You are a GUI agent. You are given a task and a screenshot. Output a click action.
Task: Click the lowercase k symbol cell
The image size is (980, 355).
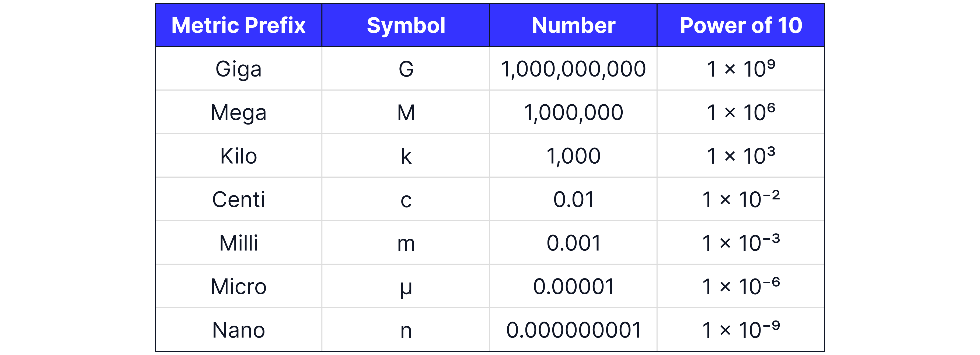(406, 156)
